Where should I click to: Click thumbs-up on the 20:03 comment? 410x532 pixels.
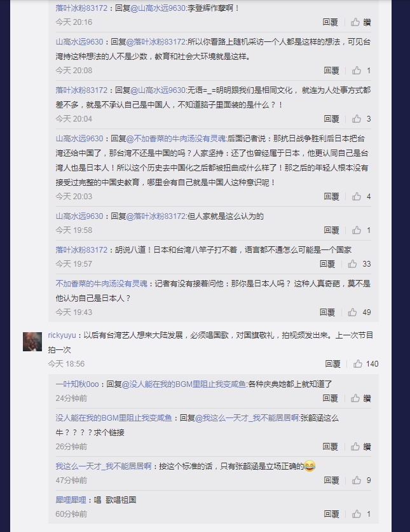(357, 197)
